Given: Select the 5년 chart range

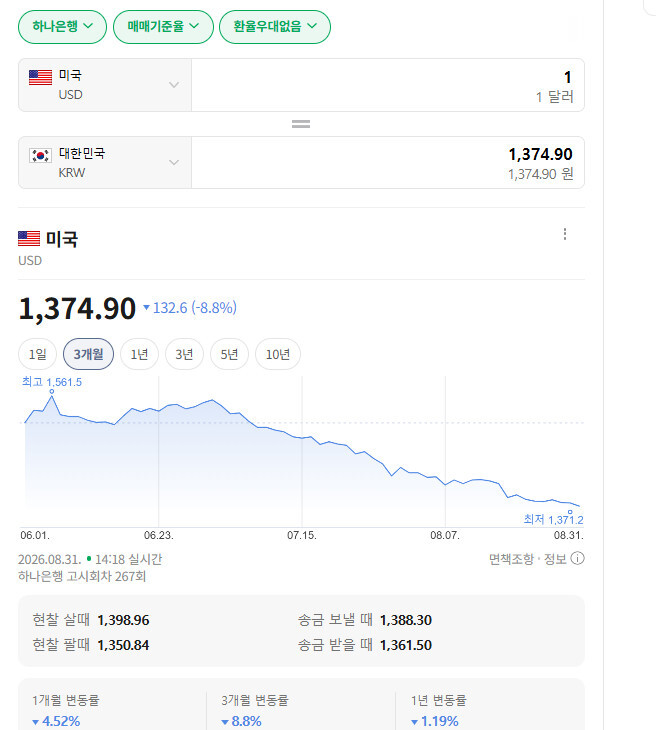Looking at the screenshot, I should 229,354.
